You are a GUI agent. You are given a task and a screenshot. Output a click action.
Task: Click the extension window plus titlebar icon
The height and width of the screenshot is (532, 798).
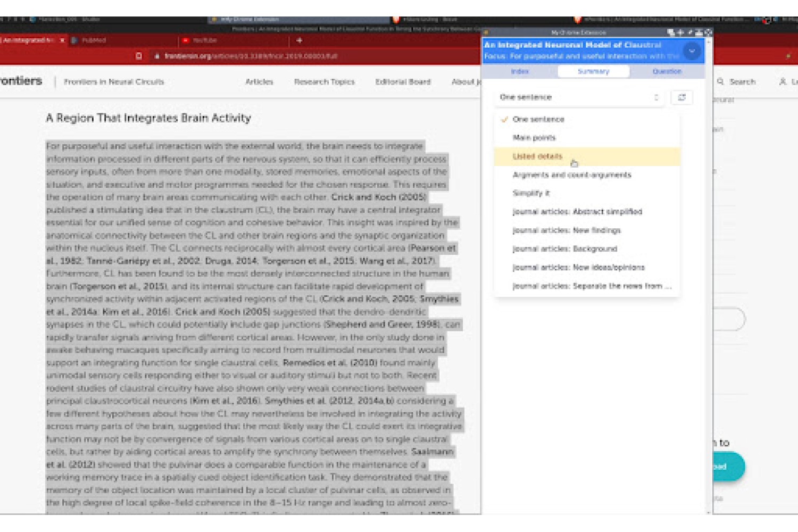point(680,32)
